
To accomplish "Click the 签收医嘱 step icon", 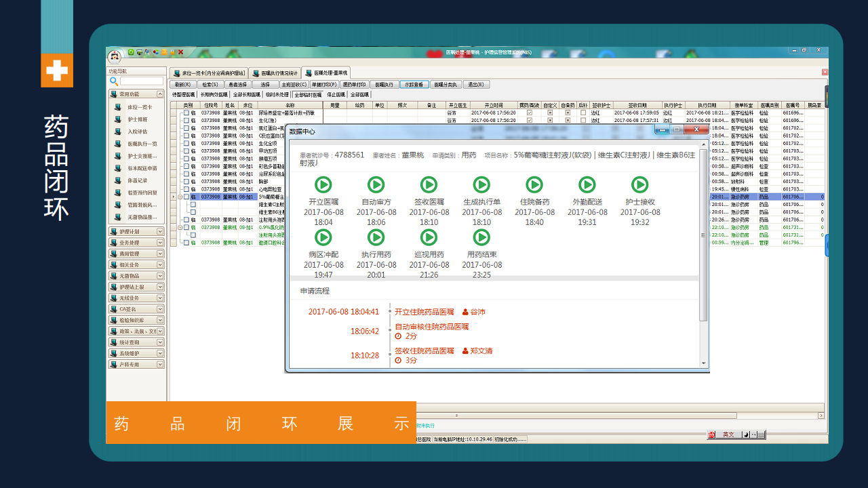I will tap(429, 184).
